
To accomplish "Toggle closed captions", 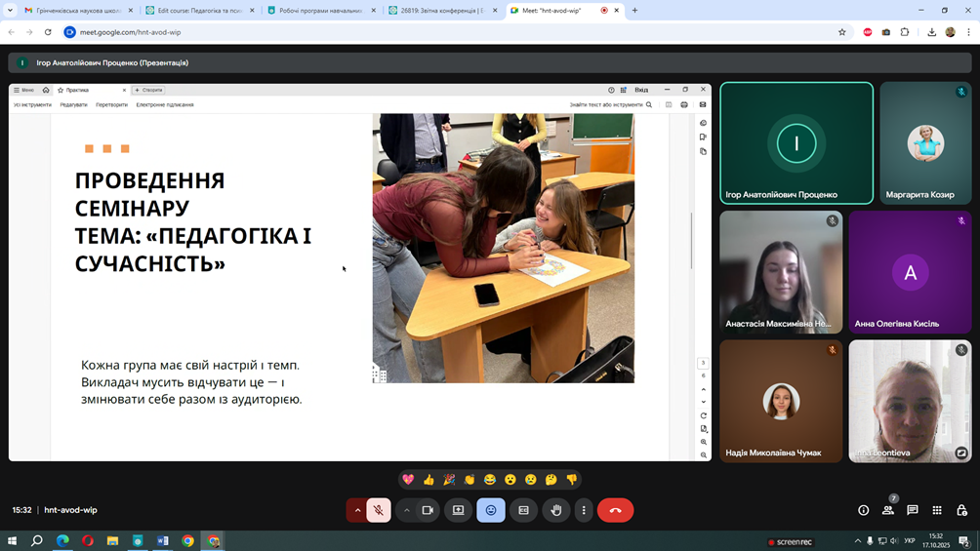I will tap(523, 510).
